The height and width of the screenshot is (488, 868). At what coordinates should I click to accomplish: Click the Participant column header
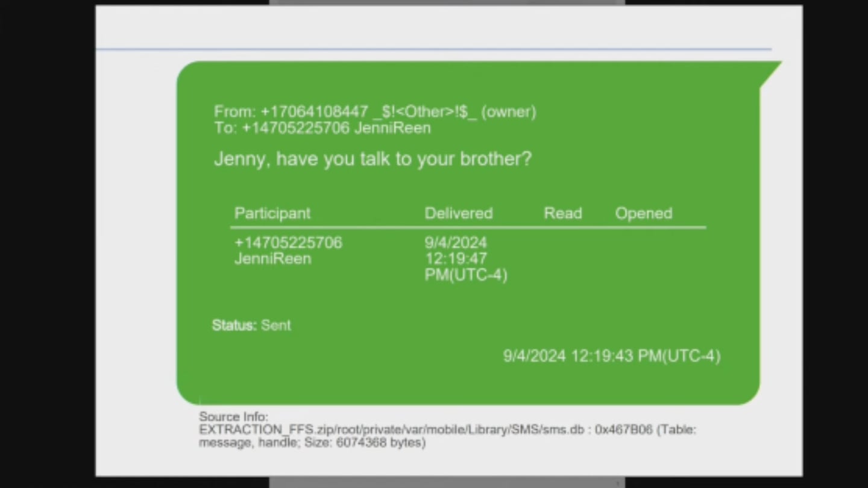pos(272,213)
